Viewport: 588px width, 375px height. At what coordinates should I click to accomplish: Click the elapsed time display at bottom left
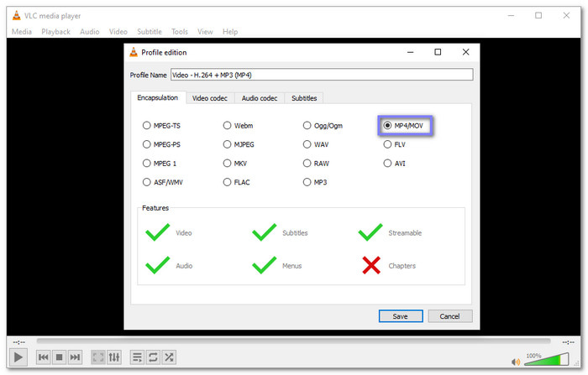[18, 342]
